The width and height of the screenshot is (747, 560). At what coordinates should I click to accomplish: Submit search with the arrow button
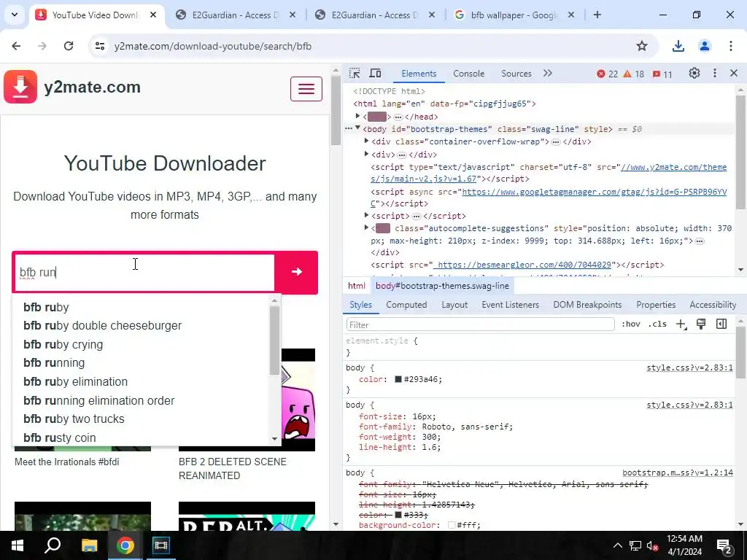[296, 272]
